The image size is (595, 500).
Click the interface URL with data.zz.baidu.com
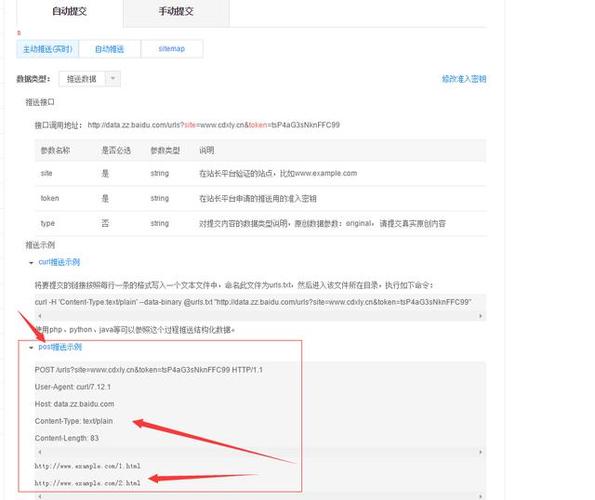point(214,125)
